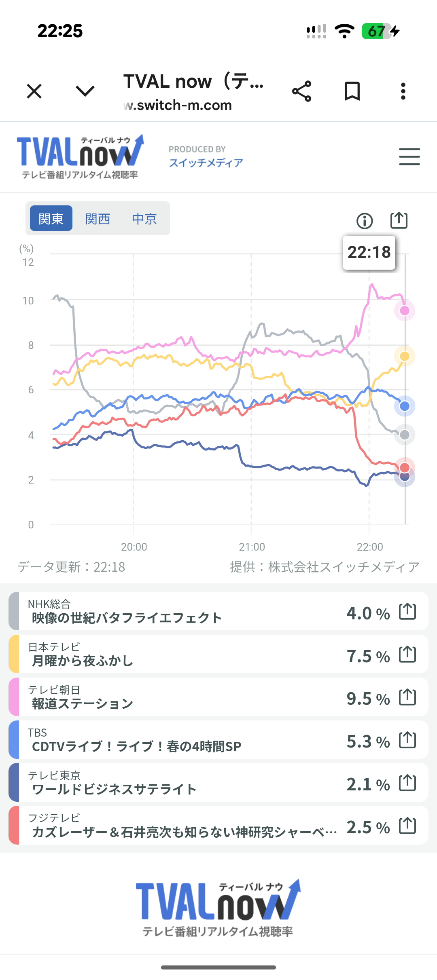Expand the browser down-chevron control

click(85, 91)
